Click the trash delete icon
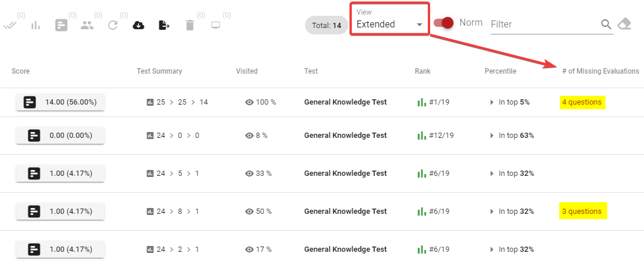Image resolution: width=644 pixels, height=267 pixels. coord(189,26)
